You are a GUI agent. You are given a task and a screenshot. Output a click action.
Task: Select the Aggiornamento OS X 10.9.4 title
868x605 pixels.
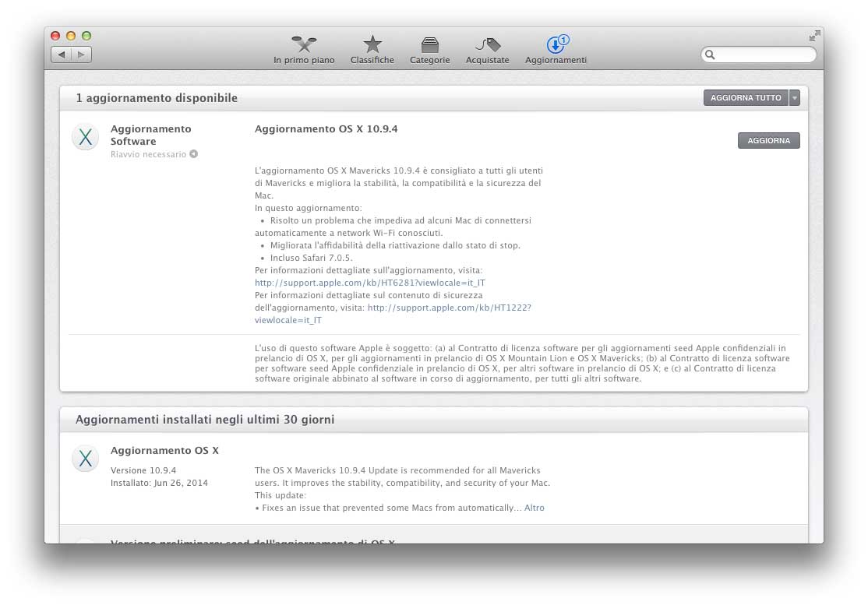coord(326,128)
